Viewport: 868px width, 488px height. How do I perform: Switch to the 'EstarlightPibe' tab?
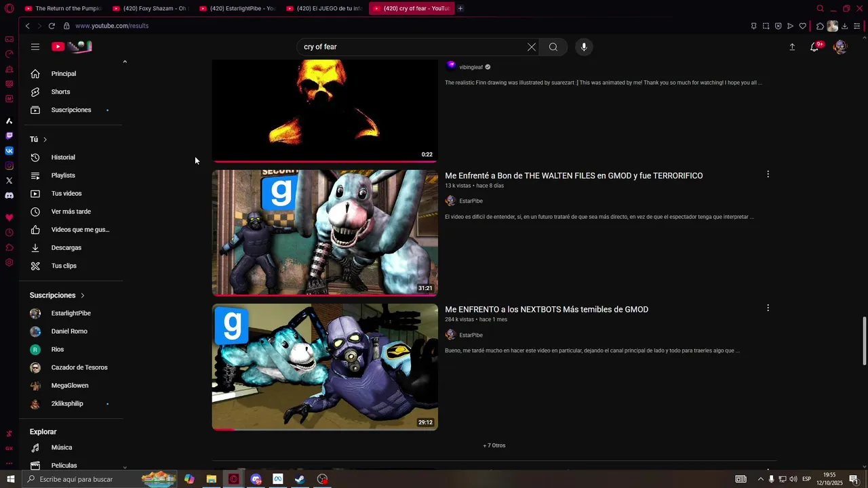point(236,8)
